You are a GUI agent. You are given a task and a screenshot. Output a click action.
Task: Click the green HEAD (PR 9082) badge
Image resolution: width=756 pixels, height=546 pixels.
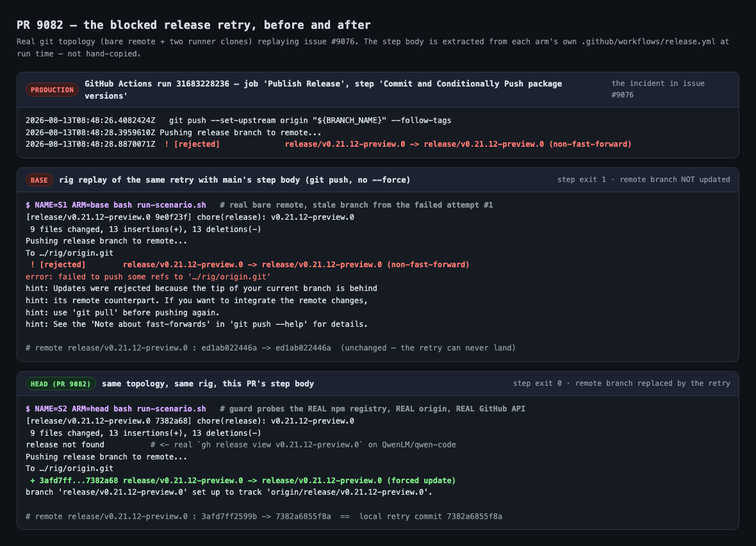[x=61, y=384]
